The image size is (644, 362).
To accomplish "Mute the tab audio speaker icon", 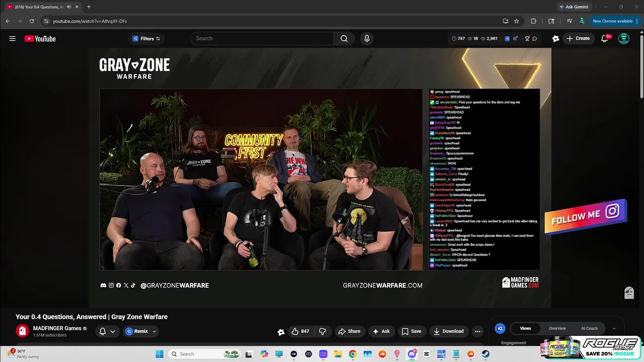I will click(x=68, y=7).
